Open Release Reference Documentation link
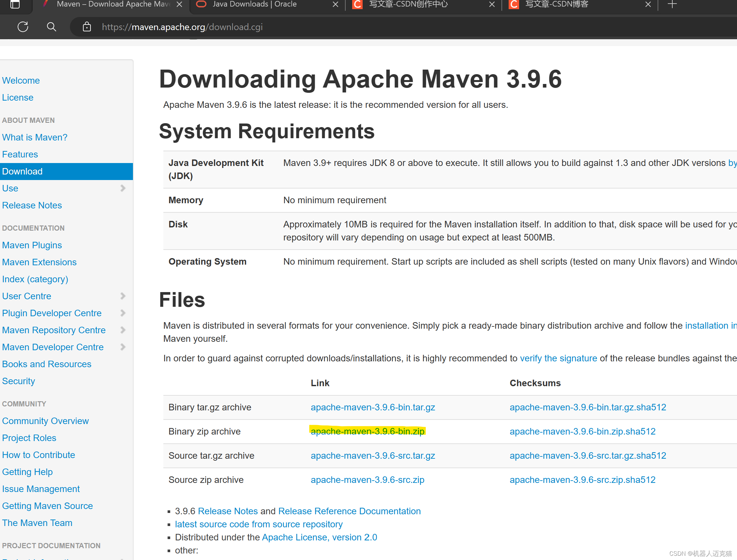Viewport: 737px width, 560px height. [x=349, y=511]
